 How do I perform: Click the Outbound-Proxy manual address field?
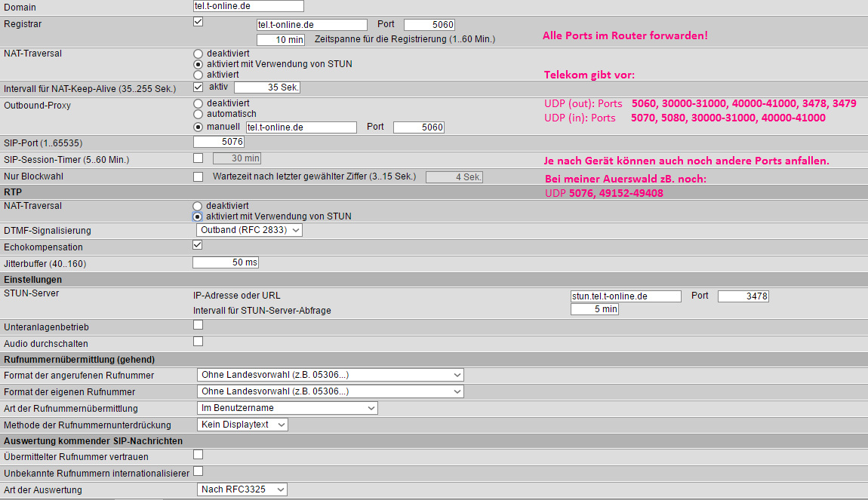pyautogui.click(x=302, y=127)
